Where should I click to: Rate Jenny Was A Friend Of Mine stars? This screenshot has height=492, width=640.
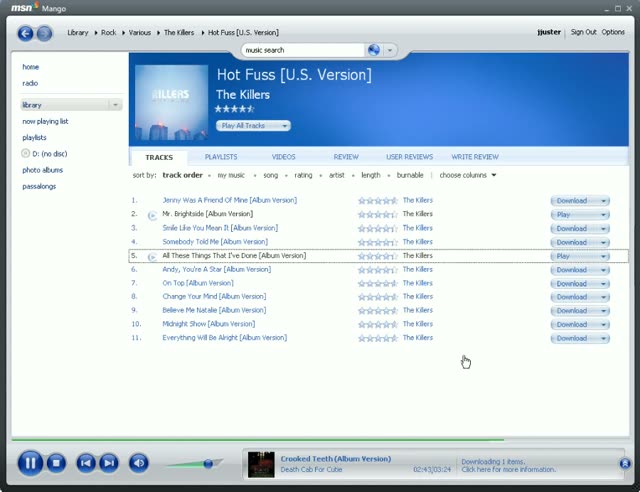point(378,200)
